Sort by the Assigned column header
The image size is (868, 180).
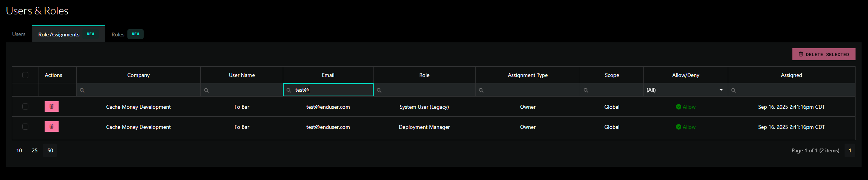click(x=791, y=75)
